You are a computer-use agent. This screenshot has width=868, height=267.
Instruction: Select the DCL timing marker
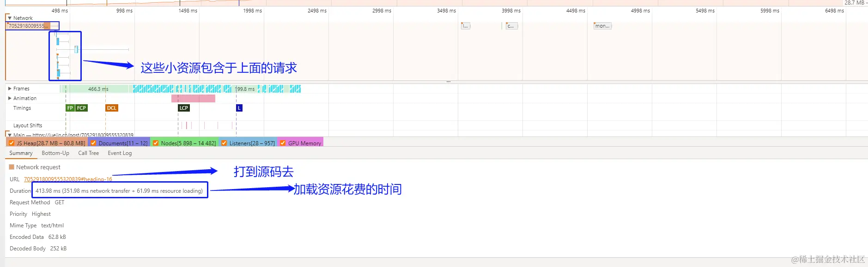(111, 108)
